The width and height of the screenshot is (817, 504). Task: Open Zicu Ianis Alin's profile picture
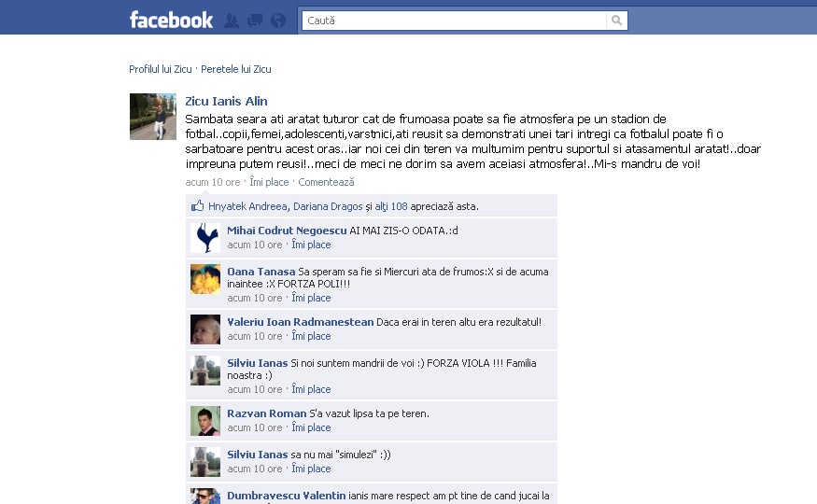(153, 117)
